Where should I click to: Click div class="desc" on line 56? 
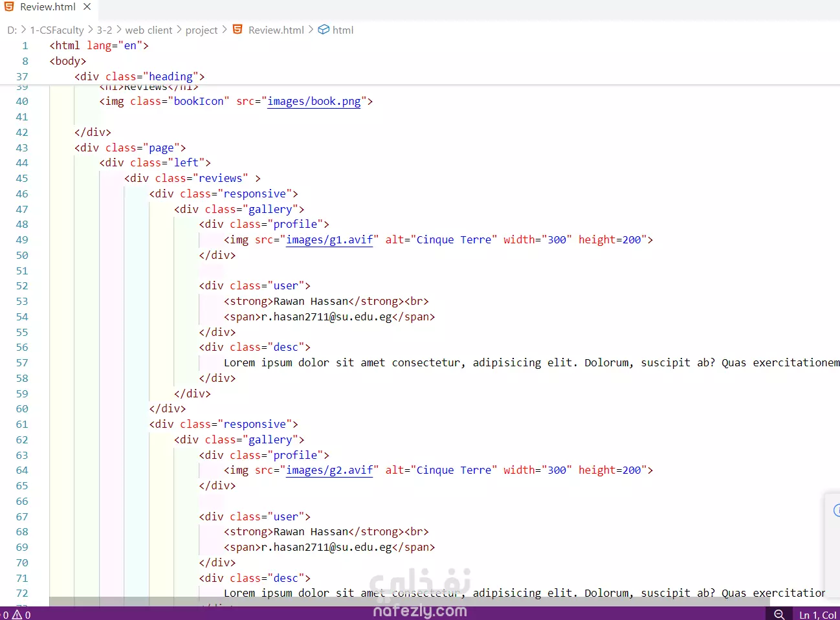tap(254, 347)
